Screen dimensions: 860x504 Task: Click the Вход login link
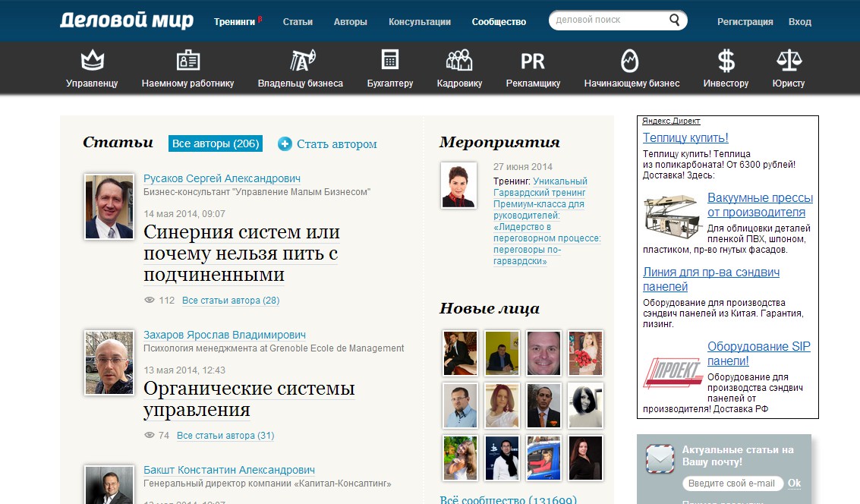[800, 21]
